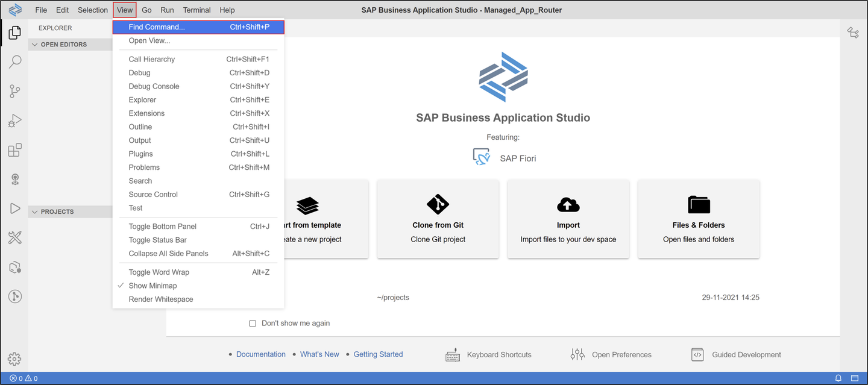The image size is (868, 385).
Task: Click the Import cloud upload icon
Action: click(568, 205)
